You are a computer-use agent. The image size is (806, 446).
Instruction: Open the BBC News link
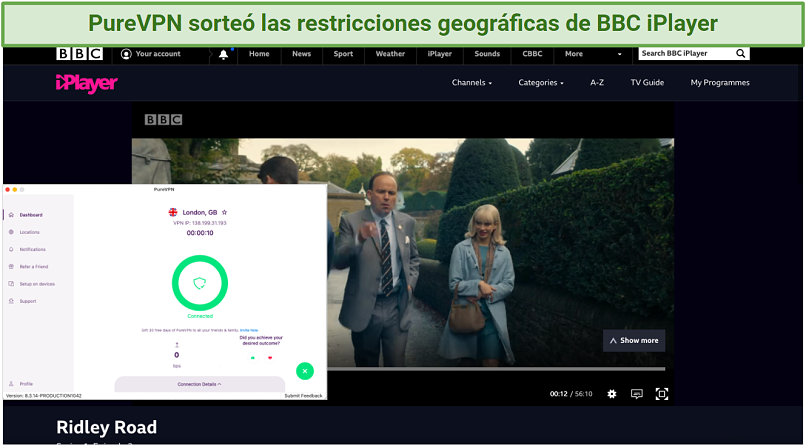[x=302, y=53]
